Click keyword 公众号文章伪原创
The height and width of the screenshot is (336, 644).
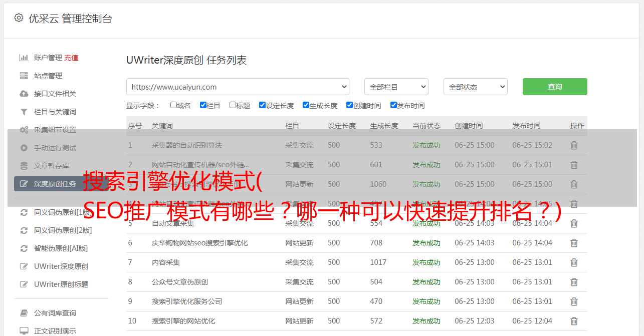click(x=180, y=282)
